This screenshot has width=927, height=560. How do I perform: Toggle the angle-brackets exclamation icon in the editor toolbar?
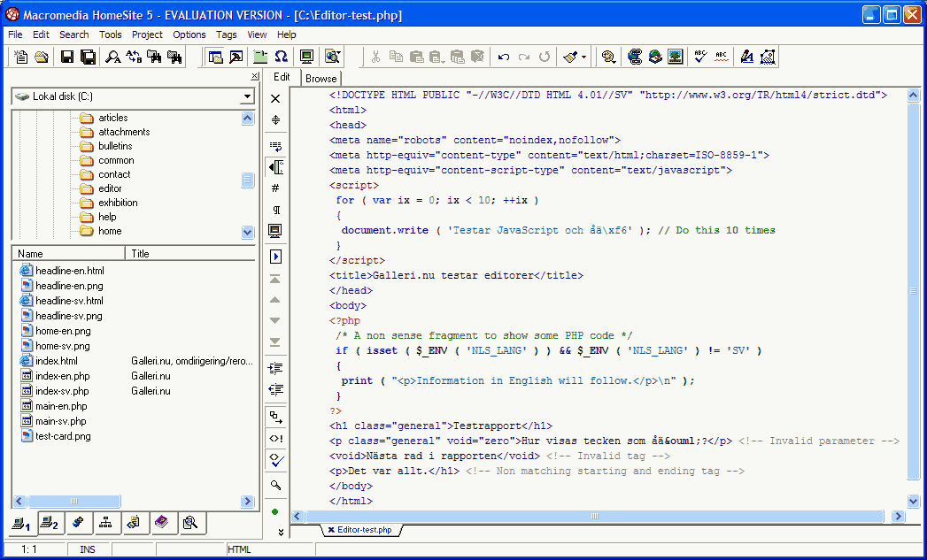coord(275,438)
